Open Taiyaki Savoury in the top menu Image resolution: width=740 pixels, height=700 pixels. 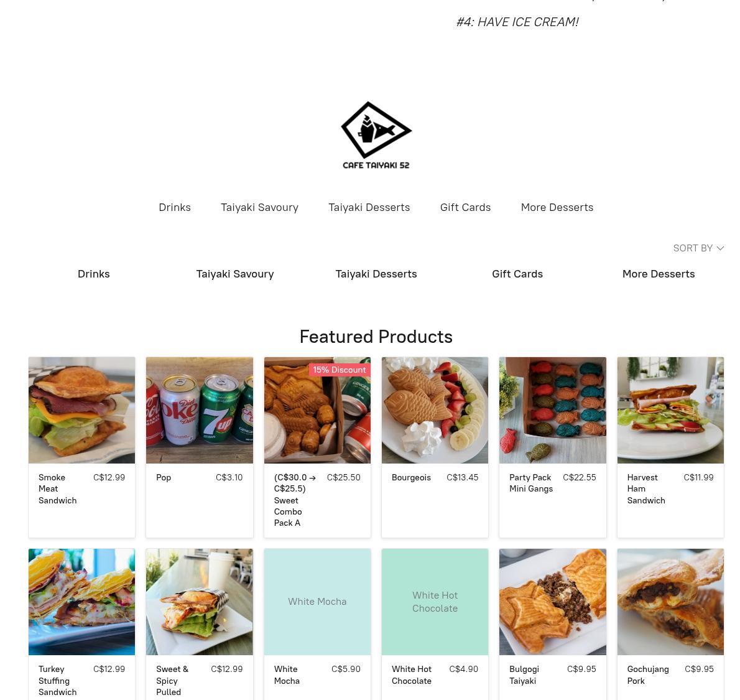coord(259,207)
